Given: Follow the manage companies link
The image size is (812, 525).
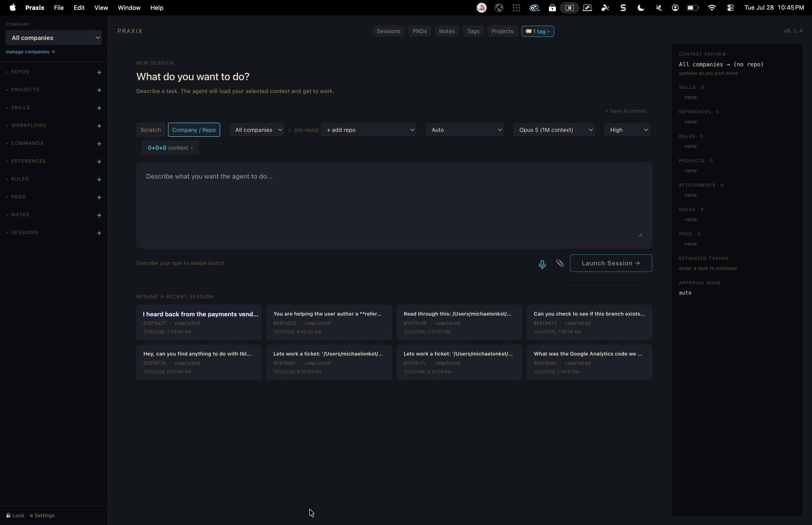Looking at the screenshot, I should click(x=30, y=52).
